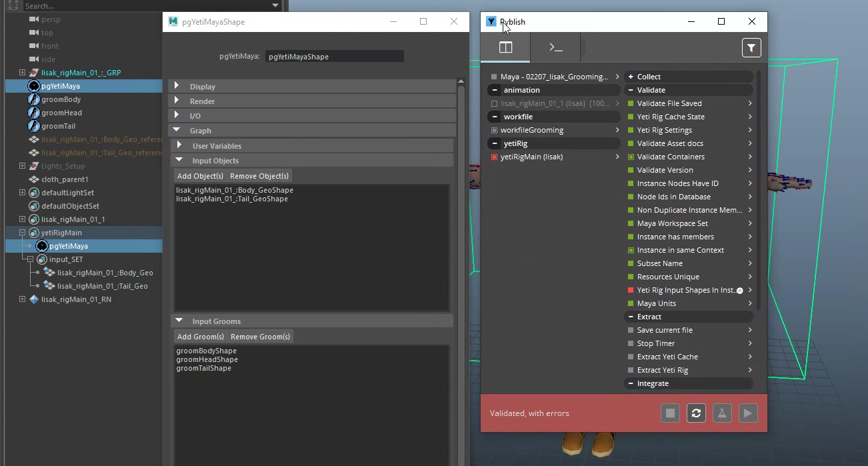Collapse the yetiRig group in Pyblish
The image size is (868, 466).
495,143
